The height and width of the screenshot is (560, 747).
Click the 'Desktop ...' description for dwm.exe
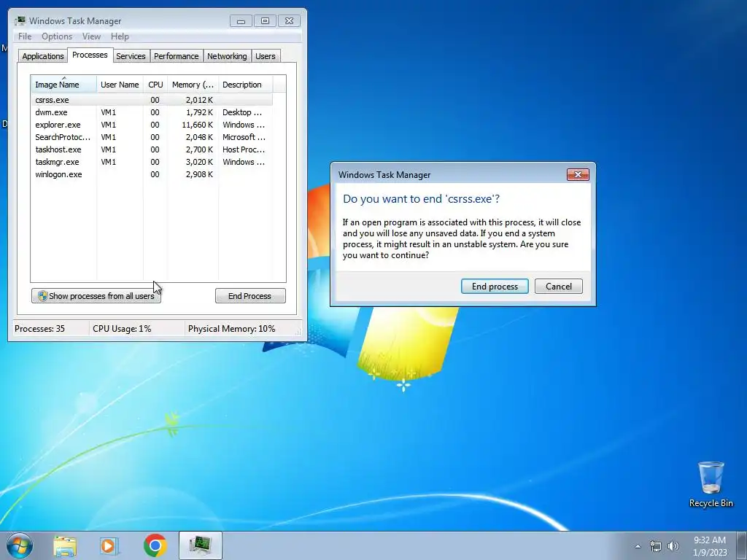[x=242, y=112]
